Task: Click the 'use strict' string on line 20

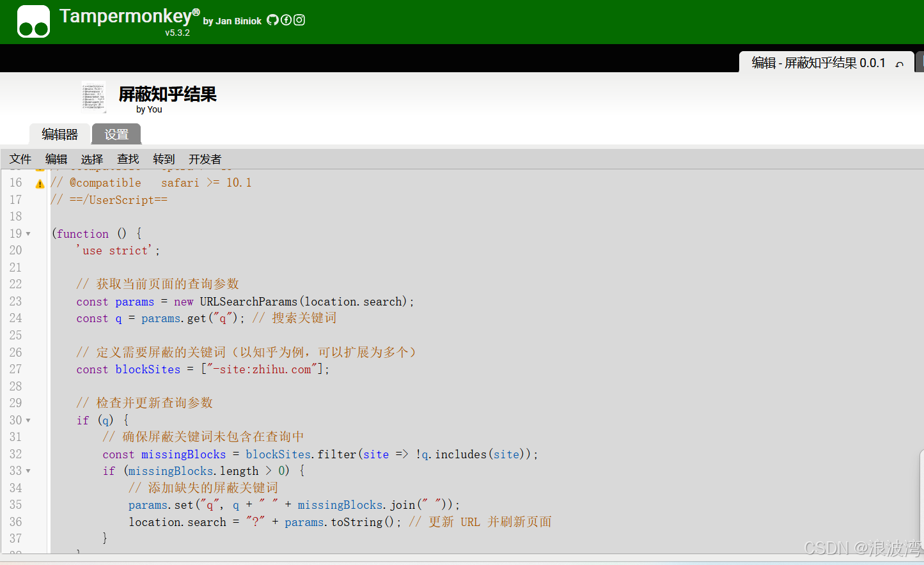Action: (x=115, y=251)
